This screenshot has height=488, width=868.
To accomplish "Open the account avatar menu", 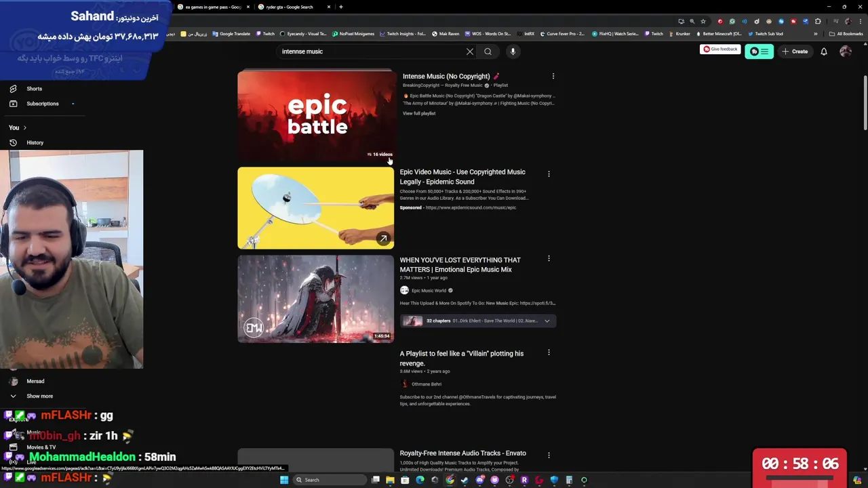I will (x=845, y=52).
